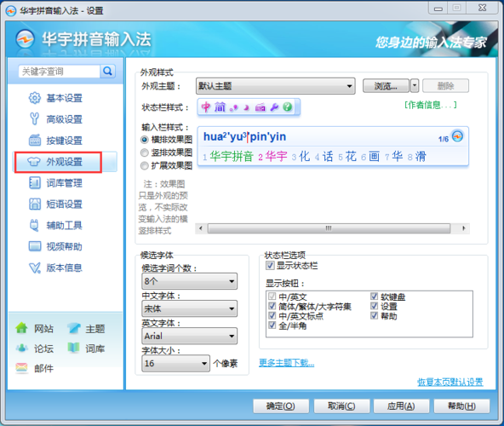Image resolution: width=504 pixels, height=426 pixels.
Task: Click the green house 网站 icon
Action: [x=21, y=328]
